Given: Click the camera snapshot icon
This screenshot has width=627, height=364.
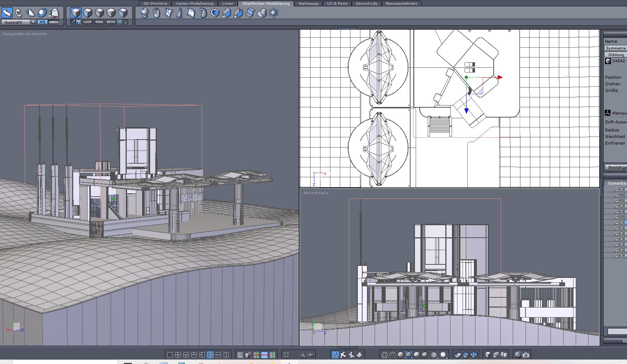Looking at the screenshot, I should pos(526,355).
